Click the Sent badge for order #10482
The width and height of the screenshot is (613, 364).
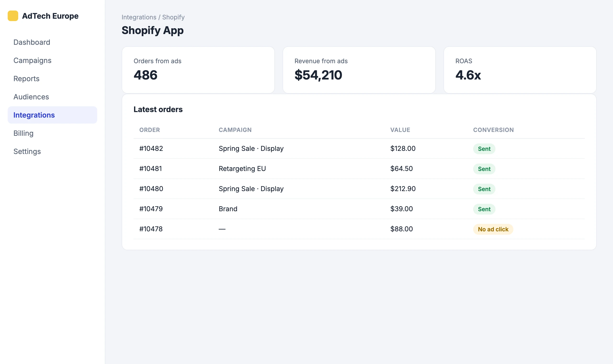pos(484,149)
